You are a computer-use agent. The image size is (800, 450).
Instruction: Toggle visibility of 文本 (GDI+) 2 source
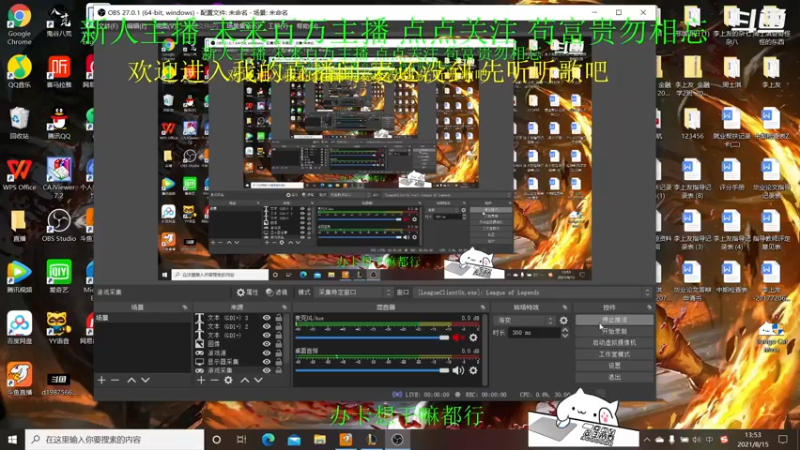(x=266, y=327)
